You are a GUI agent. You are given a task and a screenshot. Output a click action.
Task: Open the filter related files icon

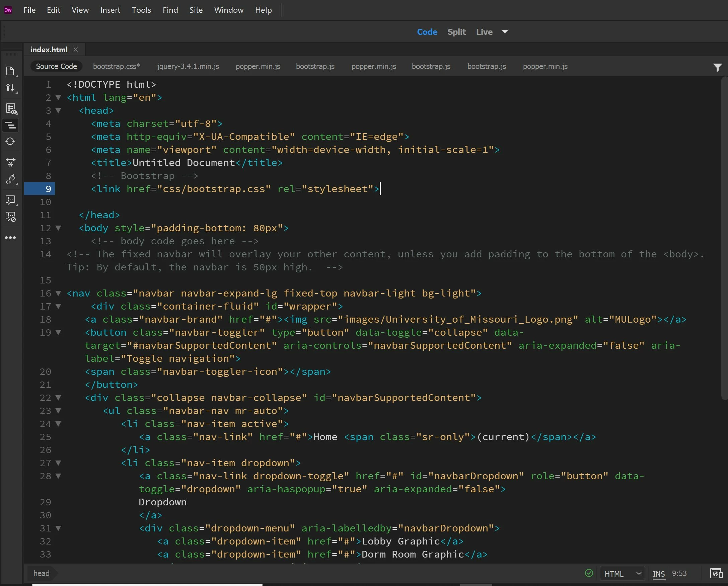(717, 68)
